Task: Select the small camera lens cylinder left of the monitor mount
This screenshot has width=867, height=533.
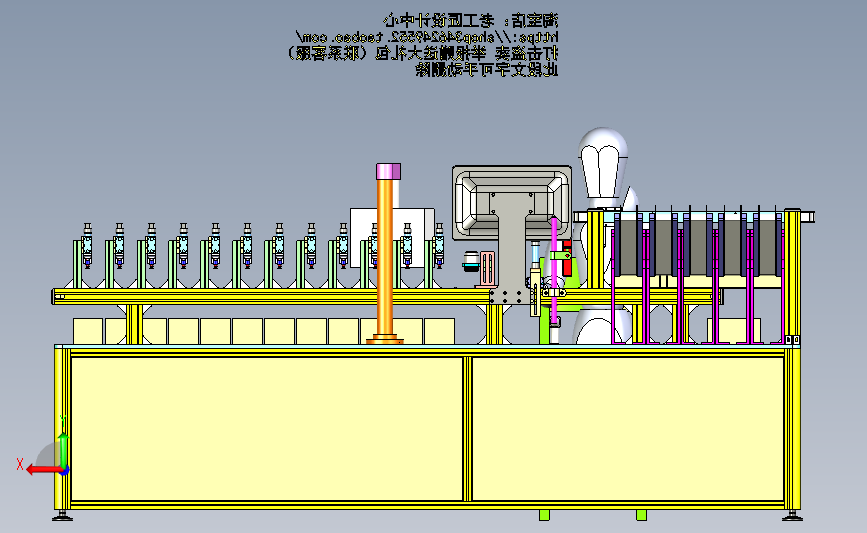Action: point(471,261)
